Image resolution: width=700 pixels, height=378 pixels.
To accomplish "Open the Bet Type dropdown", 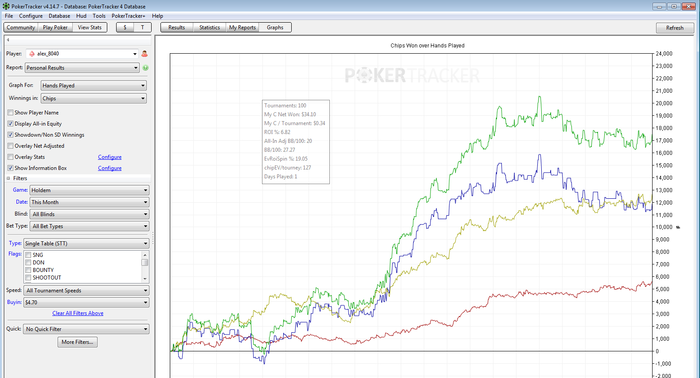I will point(89,226).
